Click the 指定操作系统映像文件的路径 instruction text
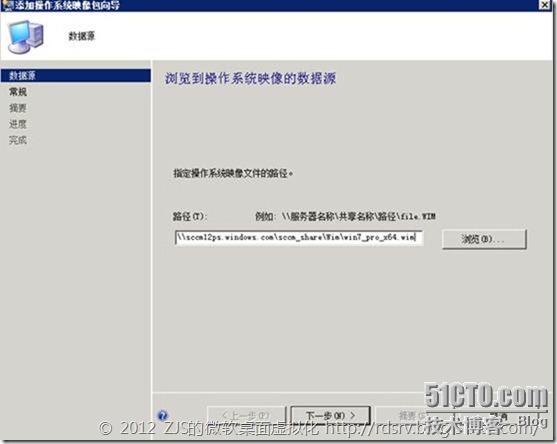557x444 pixels. [x=233, y=173]
